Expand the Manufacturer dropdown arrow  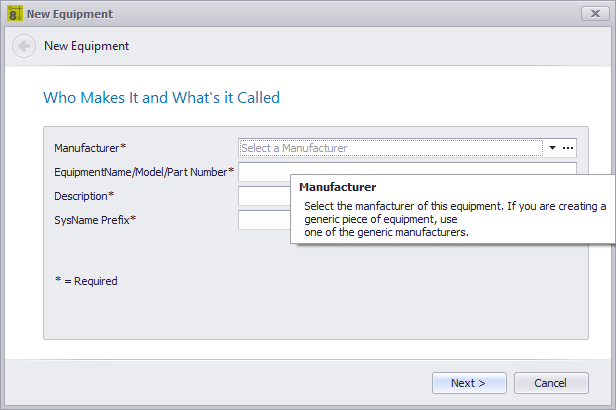pyautogui.click(x=552, y=148)
